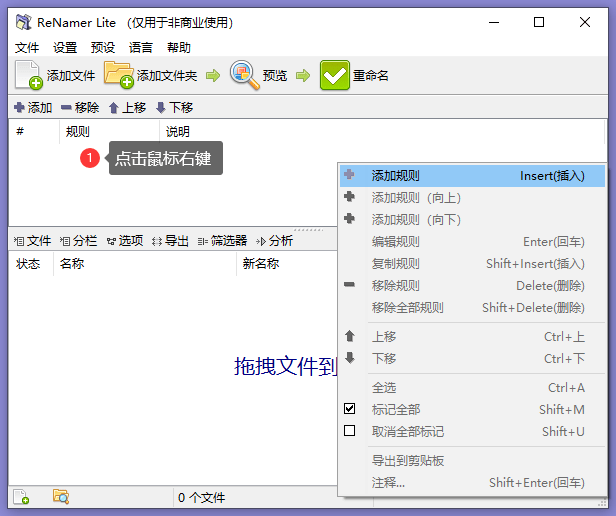Click the 上移 up arrow button
This screenshot has width=616, height=516.
click(x=127, y=107)
